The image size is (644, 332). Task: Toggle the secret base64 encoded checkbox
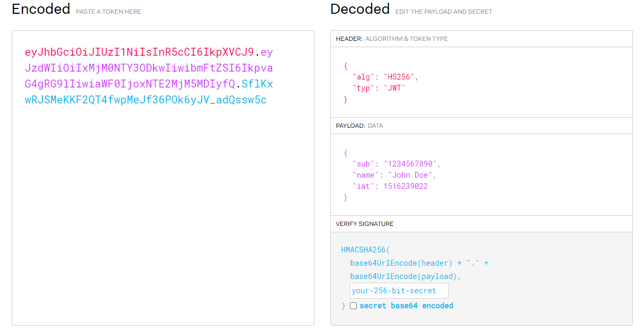[354, 306]
